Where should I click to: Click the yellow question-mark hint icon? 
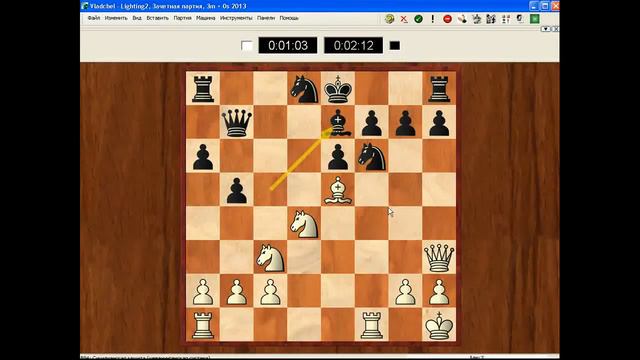click(x=389, y=19)
